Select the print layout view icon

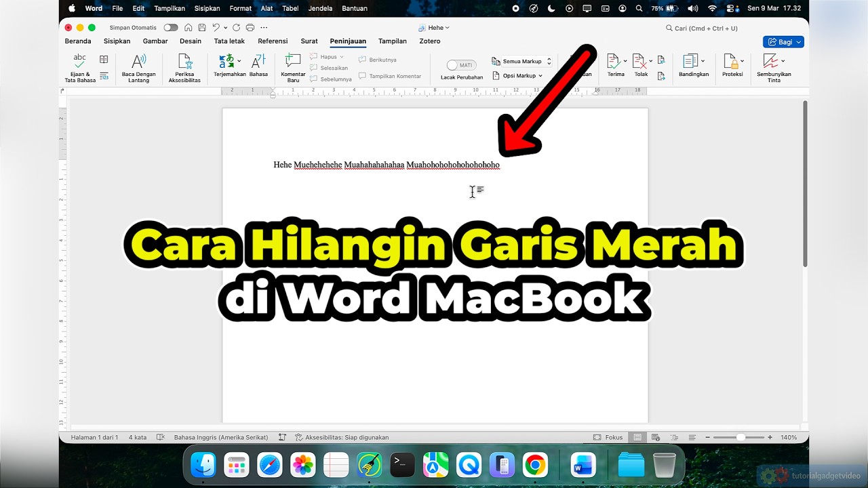tap(637, 438)
